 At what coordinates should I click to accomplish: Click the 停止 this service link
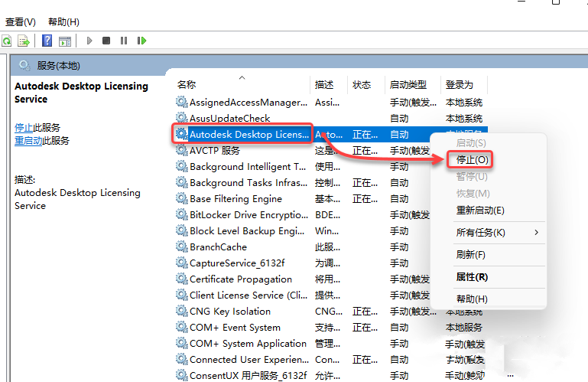pyautogui.click(x=24, y=128)
